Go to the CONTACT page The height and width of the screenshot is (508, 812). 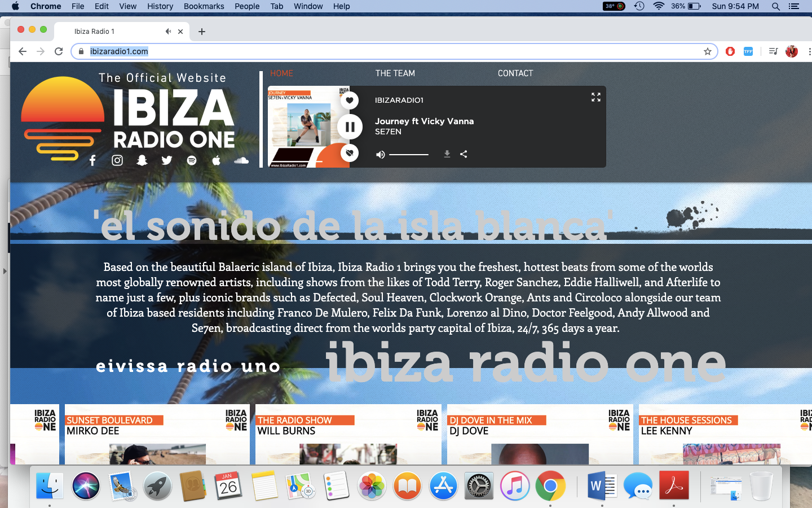pyautogui.click(x=515, y=73)
